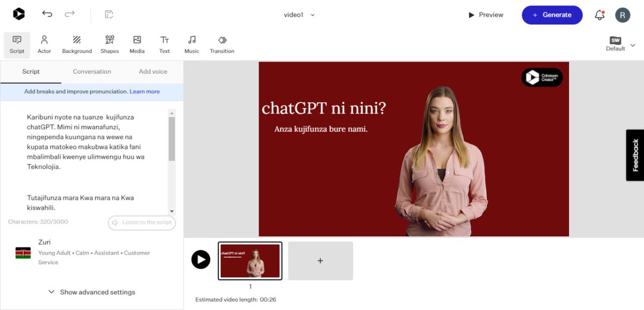The width and height of the screenshot is (644, 310).
Task: Click the Zuri voice description tags
Action: tap(94, 257)
